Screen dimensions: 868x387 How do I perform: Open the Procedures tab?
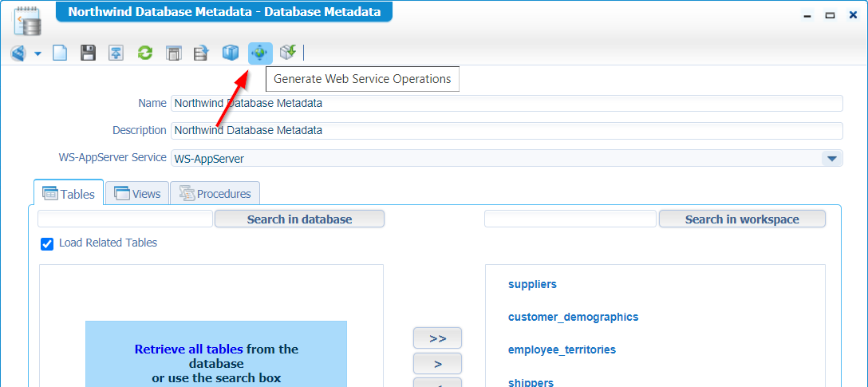click(215, 193)
